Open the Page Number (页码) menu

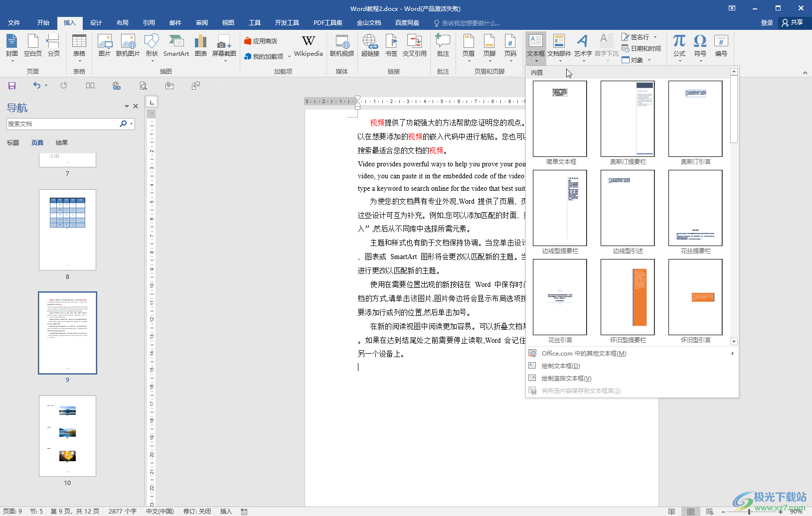510,48
